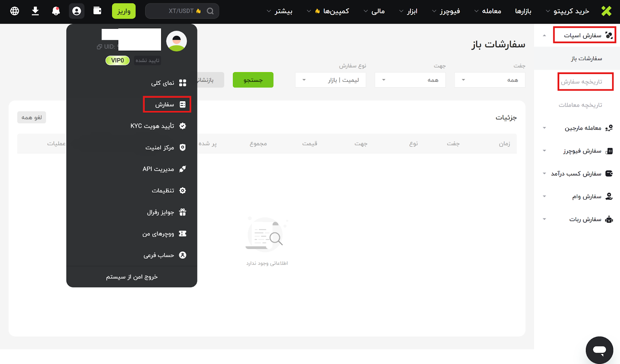Click the globe language icon

[15, 11]
